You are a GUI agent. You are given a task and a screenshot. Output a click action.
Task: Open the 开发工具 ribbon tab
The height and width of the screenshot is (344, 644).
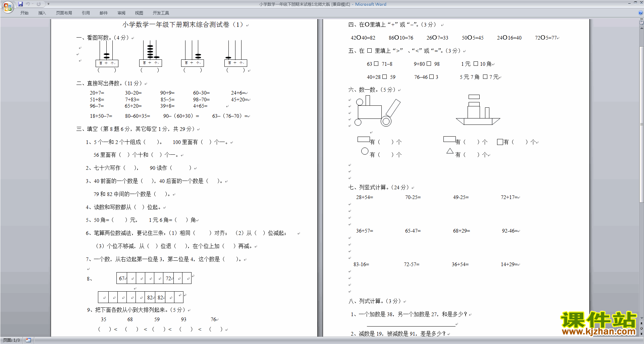pos(161,13)
